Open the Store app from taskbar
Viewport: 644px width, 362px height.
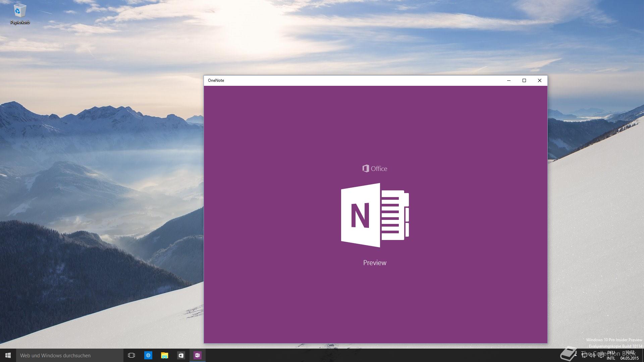[181, 355]
